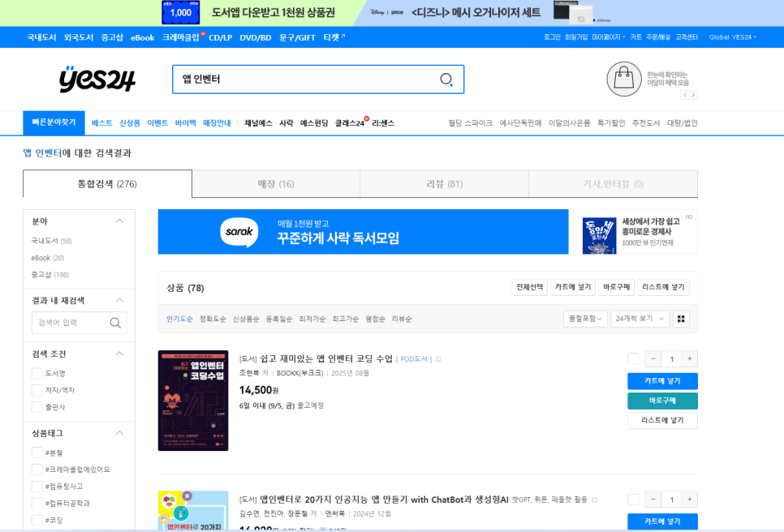784x532 pixels.
Task: Check the 출판사 search condition
Action: click(x=37, y=407)
